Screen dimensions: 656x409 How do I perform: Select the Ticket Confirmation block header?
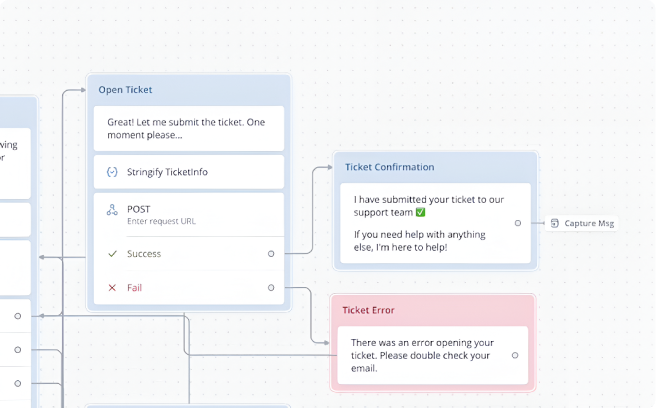tap(435, 167)
